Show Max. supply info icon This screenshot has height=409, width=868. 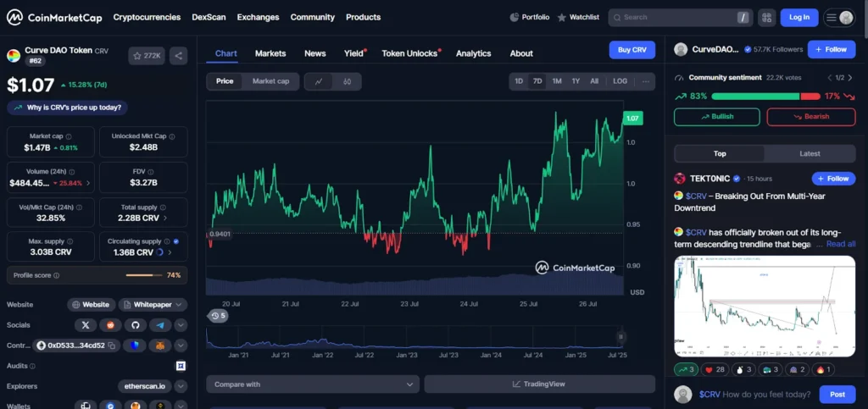point(70,241)
